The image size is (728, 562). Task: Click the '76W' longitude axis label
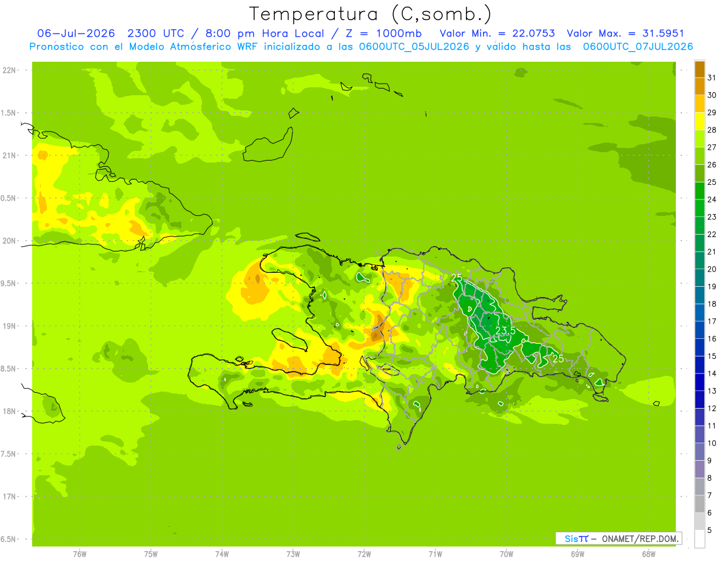[79, 554]
